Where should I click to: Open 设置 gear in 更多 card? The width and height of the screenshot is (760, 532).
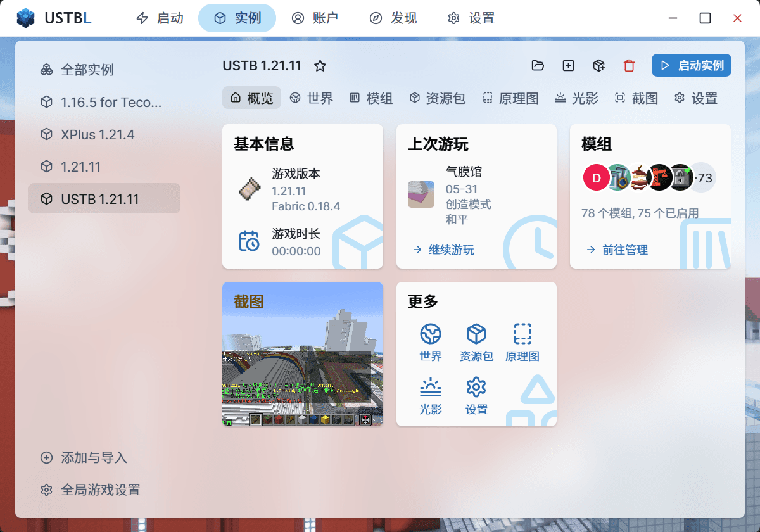pos(476,396)
